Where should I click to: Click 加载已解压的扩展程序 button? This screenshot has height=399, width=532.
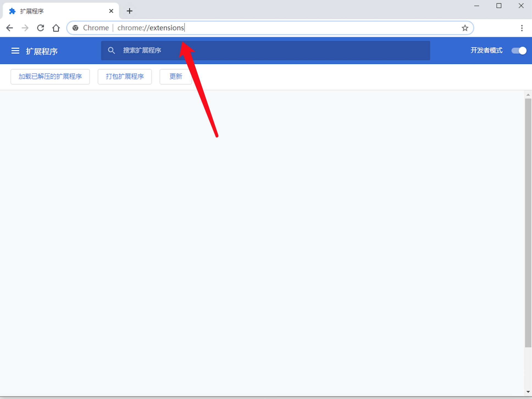pos(50,76)
